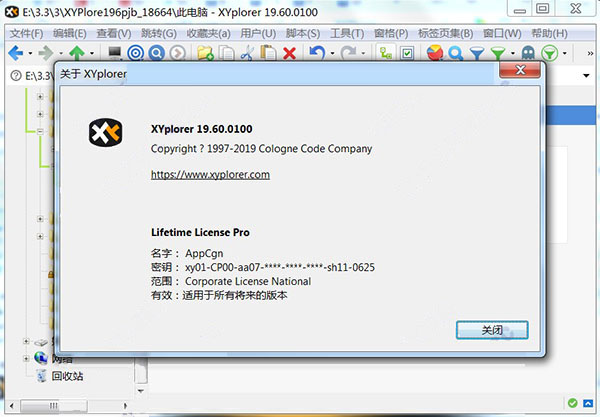600x417 pixels.
Task: Open the 收藏夹(a) menu
Action: [x=209, y=33]
